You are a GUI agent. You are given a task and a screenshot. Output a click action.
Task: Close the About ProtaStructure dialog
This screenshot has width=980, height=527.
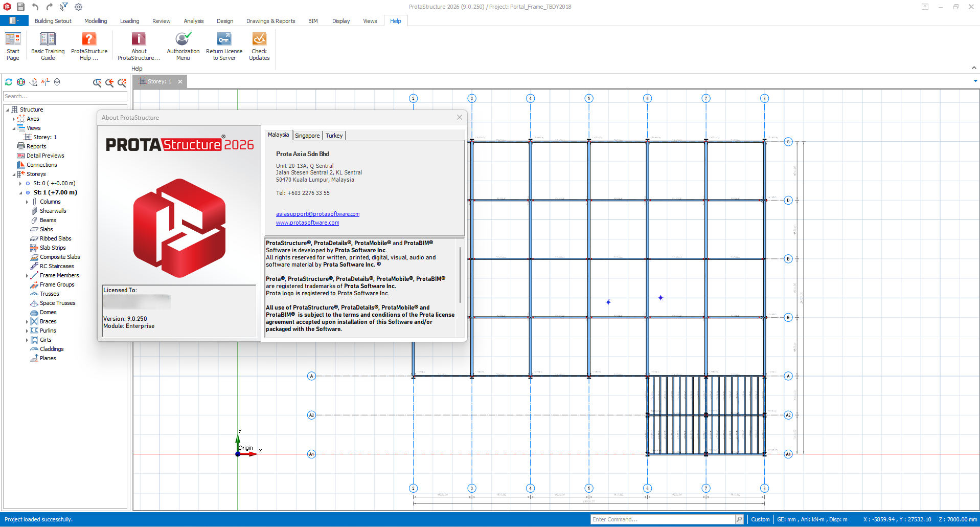[459, 117]
